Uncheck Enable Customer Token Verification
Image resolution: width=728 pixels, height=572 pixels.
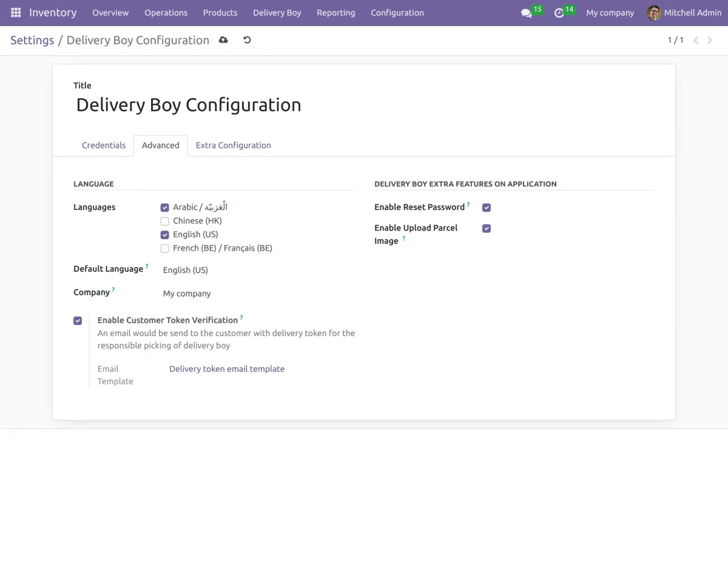click(x=77, y=320)
